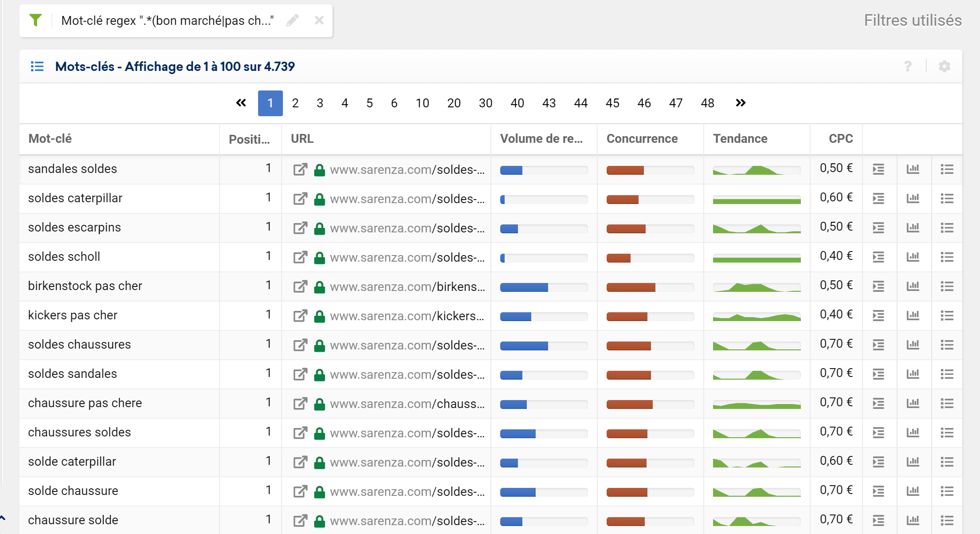Click the SSL lock icon for soldes escarpins

(x=319, y=228)
